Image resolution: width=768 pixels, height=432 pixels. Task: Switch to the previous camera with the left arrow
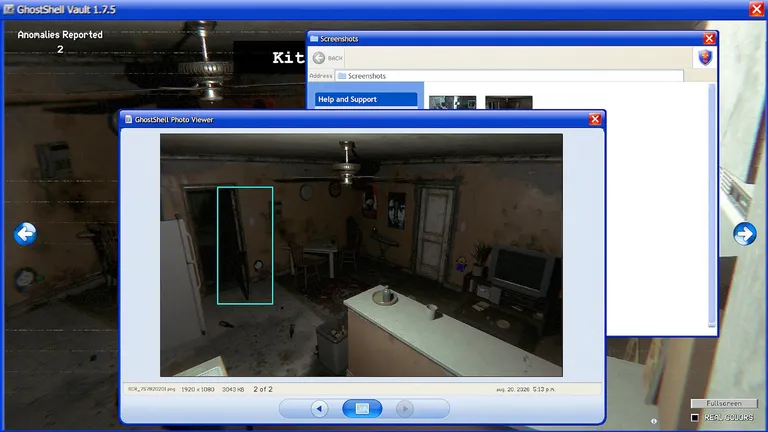tap(25, 234)
